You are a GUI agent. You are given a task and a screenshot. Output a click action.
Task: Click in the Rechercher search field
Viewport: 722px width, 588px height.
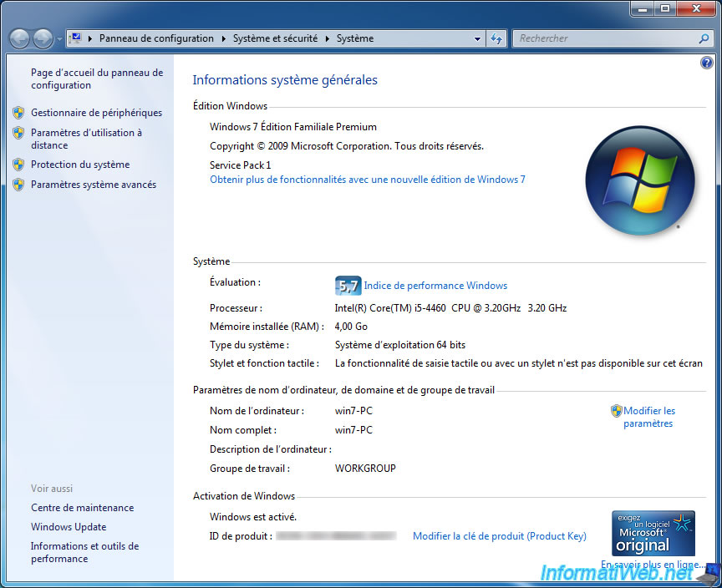point(602,38)
